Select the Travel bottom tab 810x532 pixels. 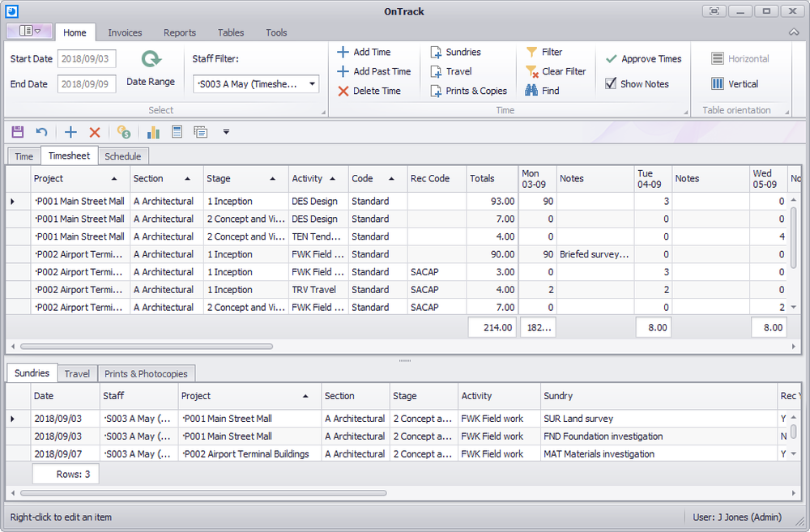click(77, 374)
